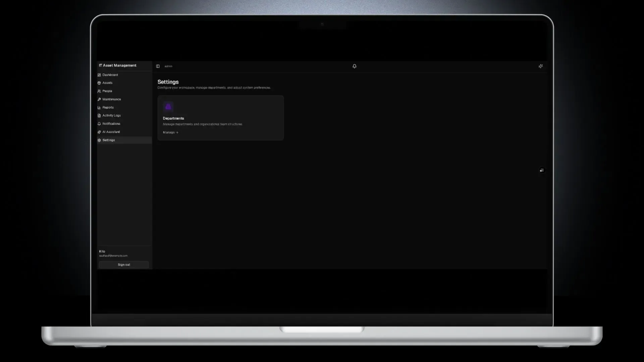The image size is (644, 362).
Task: Click the Maintenance wrench icon
Action: pyautogui.click(x=99, y=100)
